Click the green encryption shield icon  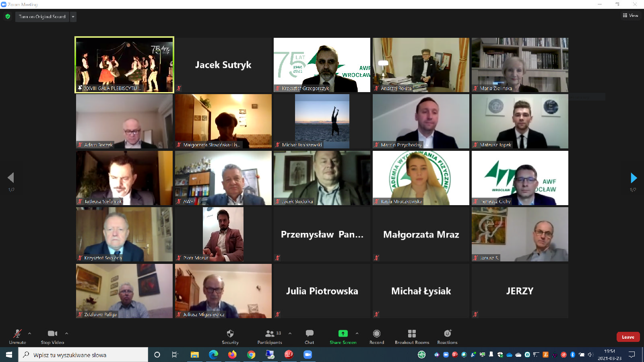[8, 16]
